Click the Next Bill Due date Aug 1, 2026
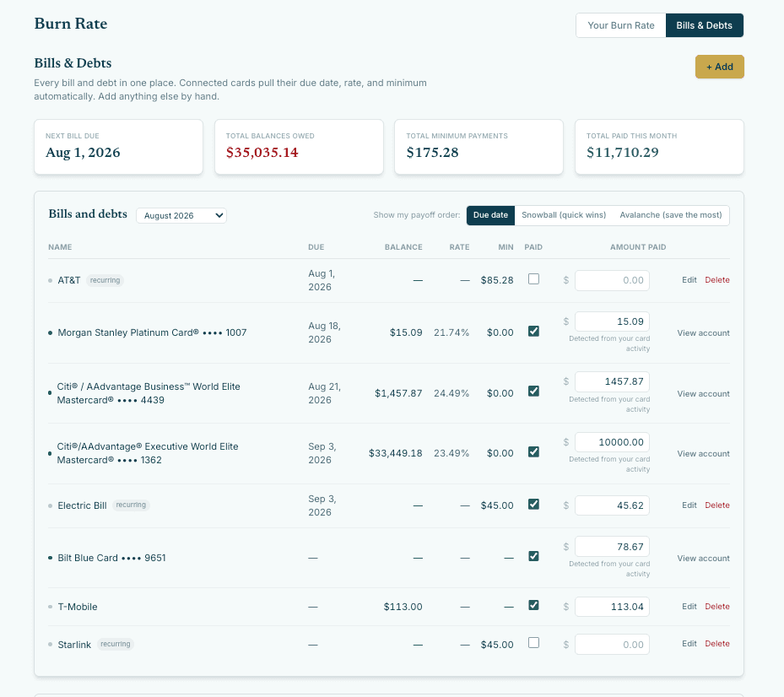This screenshot has height=697, width=784. pos(83,153)
